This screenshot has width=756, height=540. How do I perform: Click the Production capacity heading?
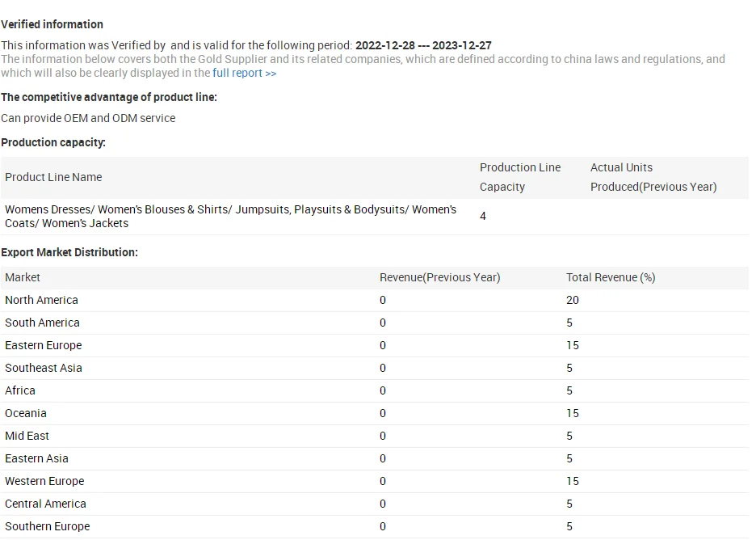[53, 142]
